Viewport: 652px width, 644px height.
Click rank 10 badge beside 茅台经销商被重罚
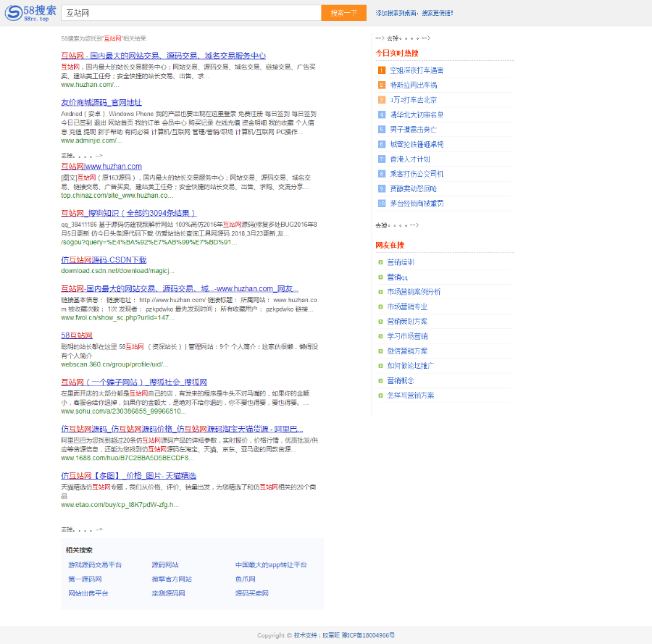click(381, 204)
